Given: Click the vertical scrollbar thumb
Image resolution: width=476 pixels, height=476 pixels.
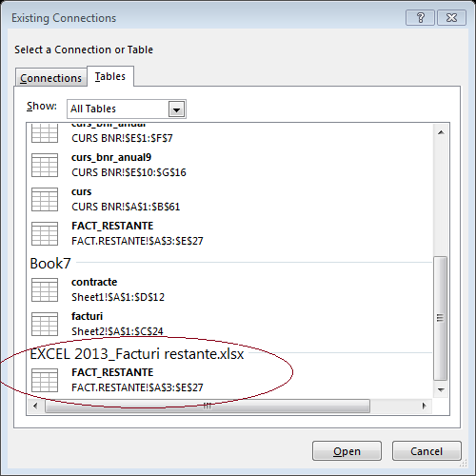Looking at the screenshot, I should click(440, 318).
